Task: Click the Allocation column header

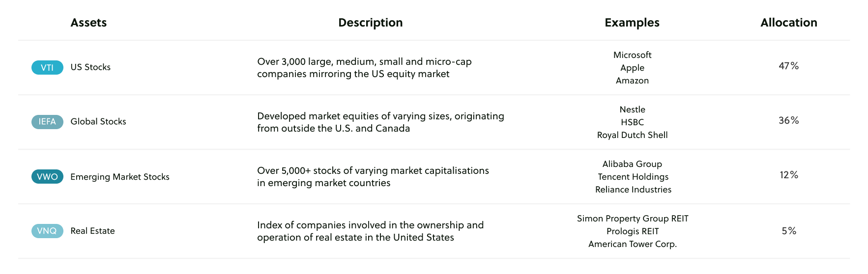Action: tap(789, 23)
